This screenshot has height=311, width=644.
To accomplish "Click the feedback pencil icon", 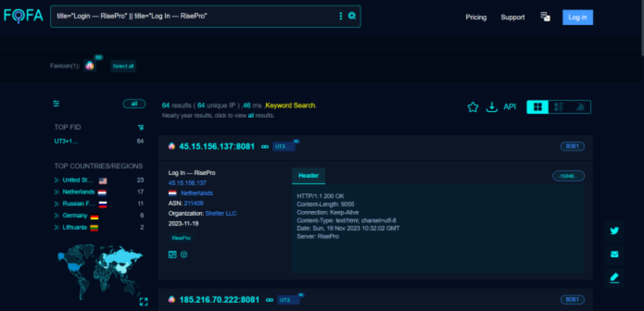I will pyautogui.click(x=614, y=277).
